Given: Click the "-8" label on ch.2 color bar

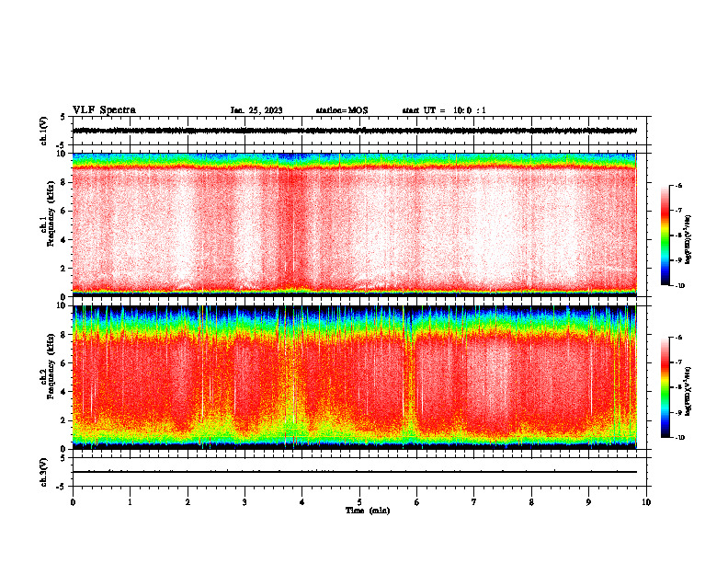Looking at the screenshot, I should click(678, 387).
